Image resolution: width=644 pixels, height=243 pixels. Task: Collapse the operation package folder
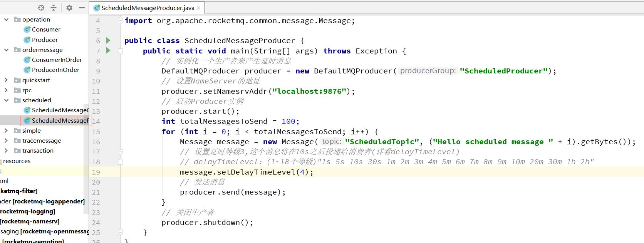(x=6, y=19)
